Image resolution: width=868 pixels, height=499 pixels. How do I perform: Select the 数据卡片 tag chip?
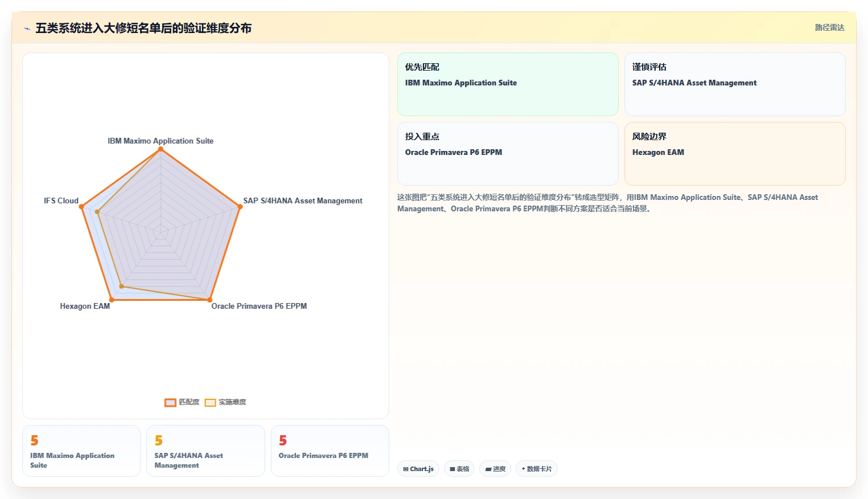tap(537, 469)
